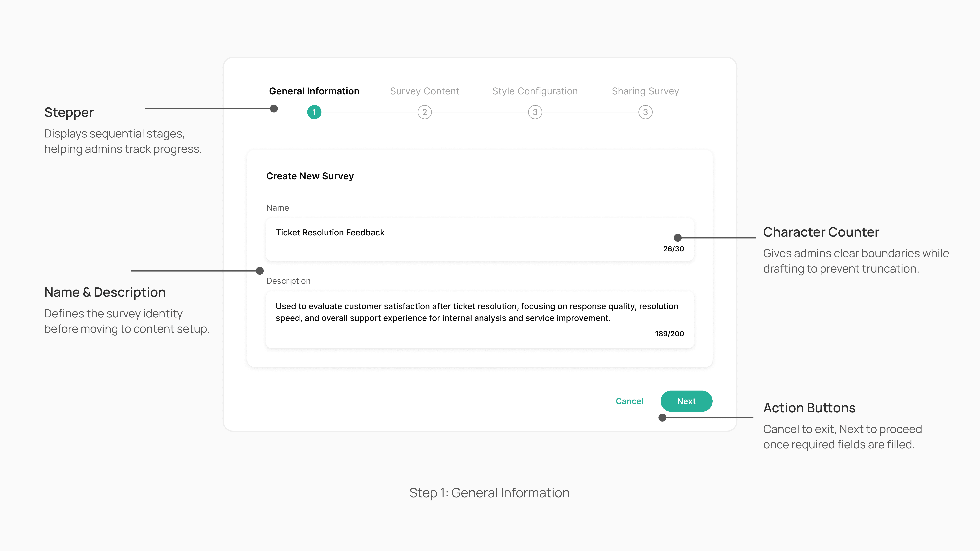980x551 pixels.
Task: Select the step circle under Sharing Survey
Action: (x=645, y=112)
